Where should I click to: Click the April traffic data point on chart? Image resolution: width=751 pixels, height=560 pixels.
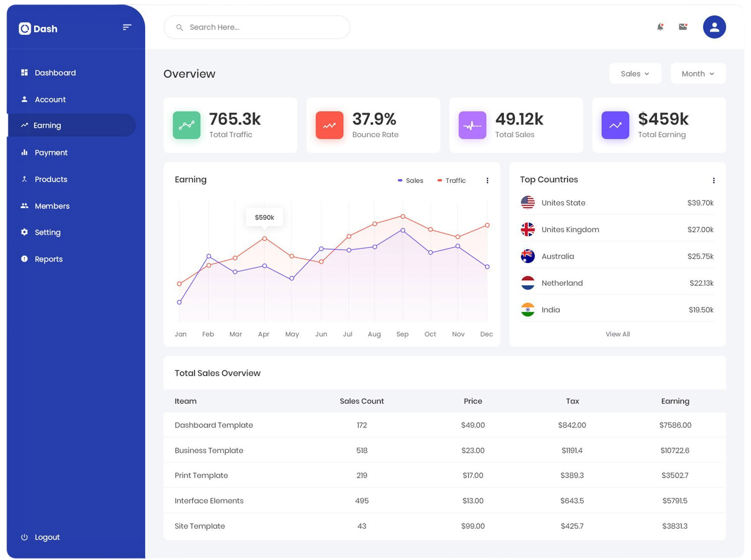click(264, 239)
